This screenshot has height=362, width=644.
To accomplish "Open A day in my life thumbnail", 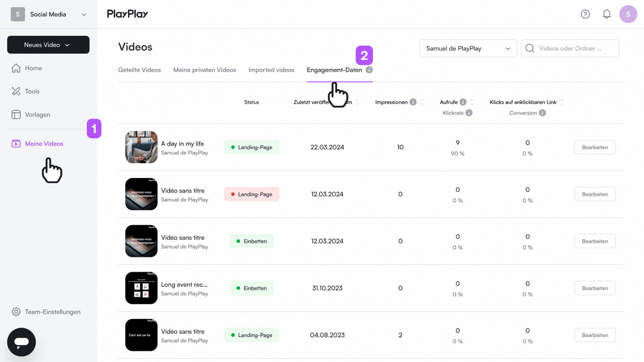I will click(141, 147).
